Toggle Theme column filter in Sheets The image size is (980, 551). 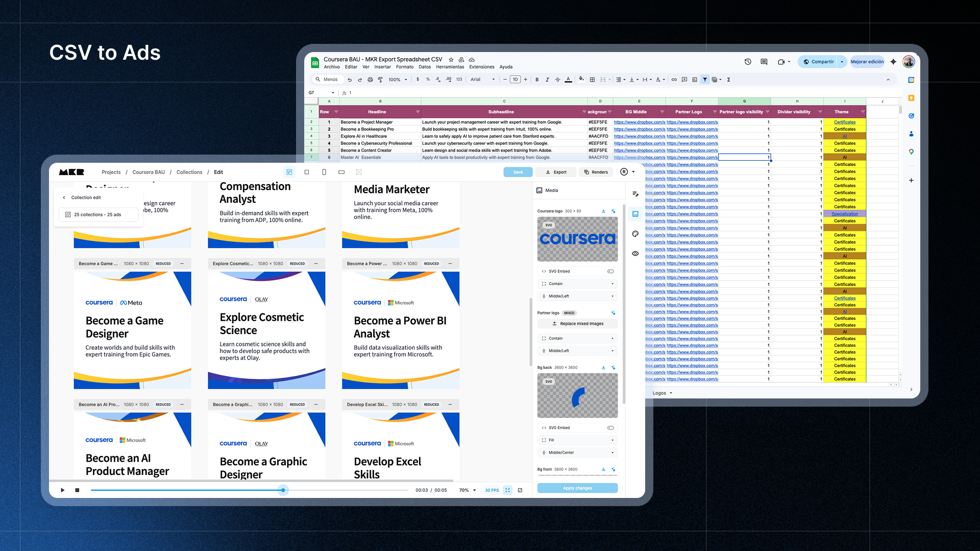pyautogui.click(x=863, y=112)
